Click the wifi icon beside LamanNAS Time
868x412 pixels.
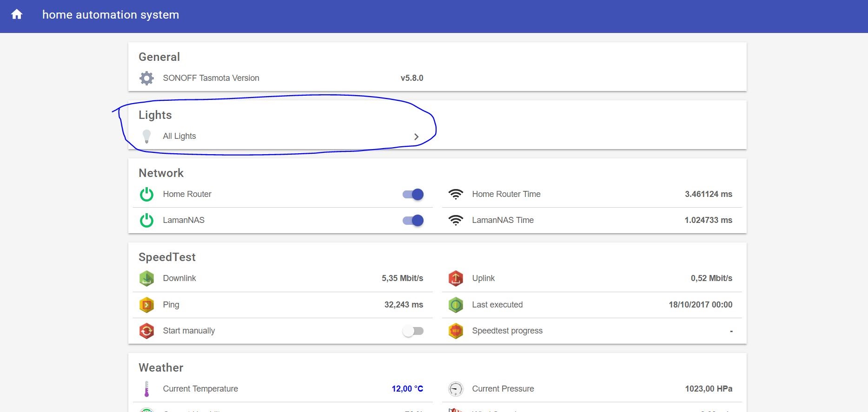pyautogui.click(x=456, y=220)
